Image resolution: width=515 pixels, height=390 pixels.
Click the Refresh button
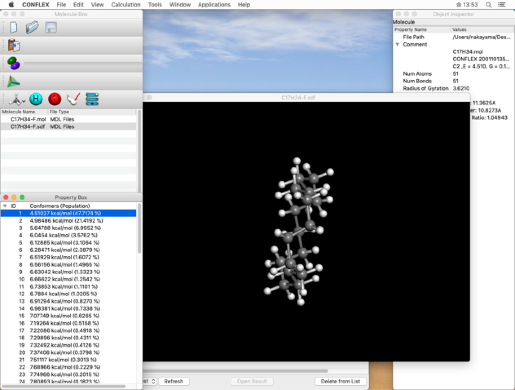[x=174, y=381]
